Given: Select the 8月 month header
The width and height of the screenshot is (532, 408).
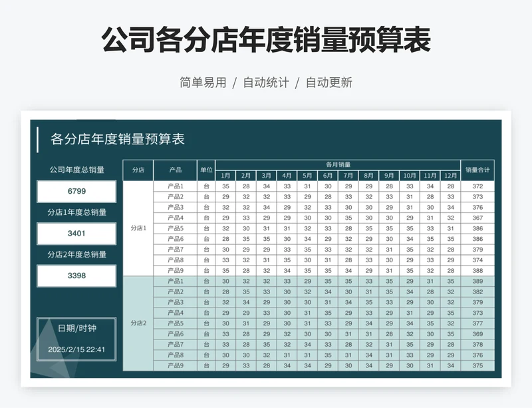Looking at the screenshot, I should (369, 176).
